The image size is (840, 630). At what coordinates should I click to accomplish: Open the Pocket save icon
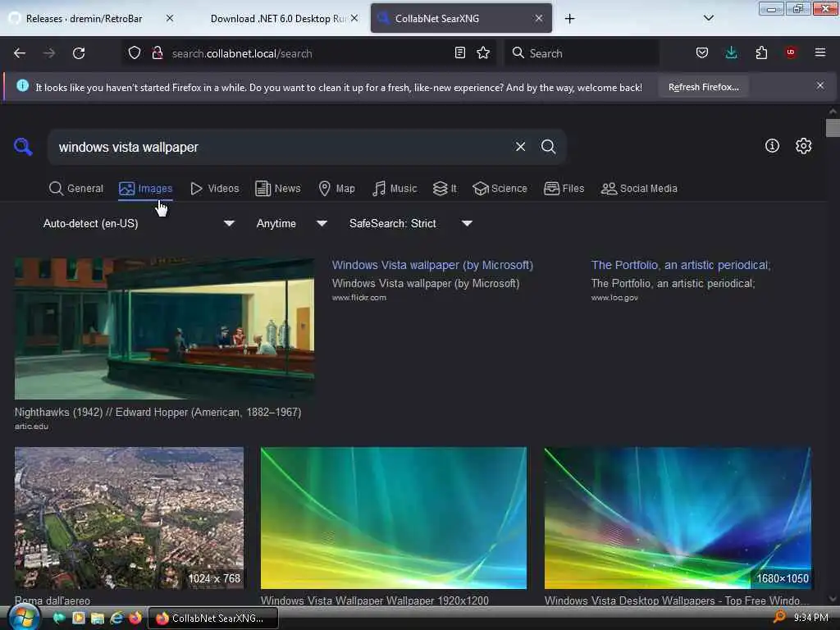pyautogui.click(x=702, y=52)
